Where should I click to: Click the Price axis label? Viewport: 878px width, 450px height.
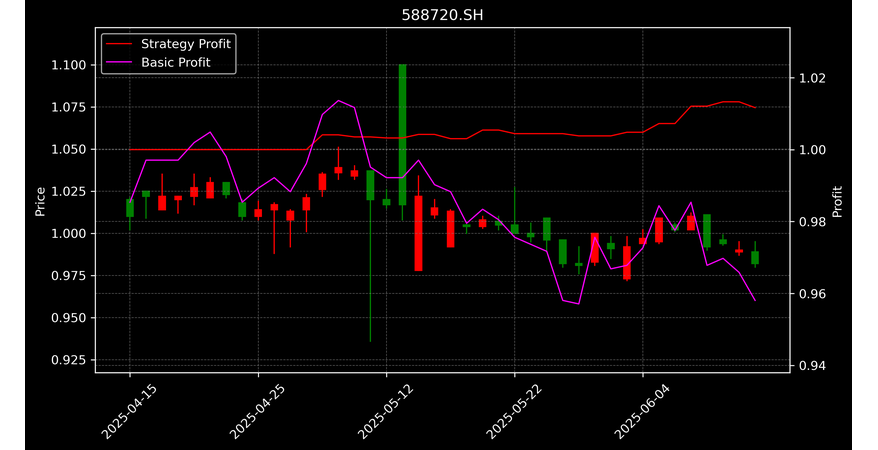40,201
